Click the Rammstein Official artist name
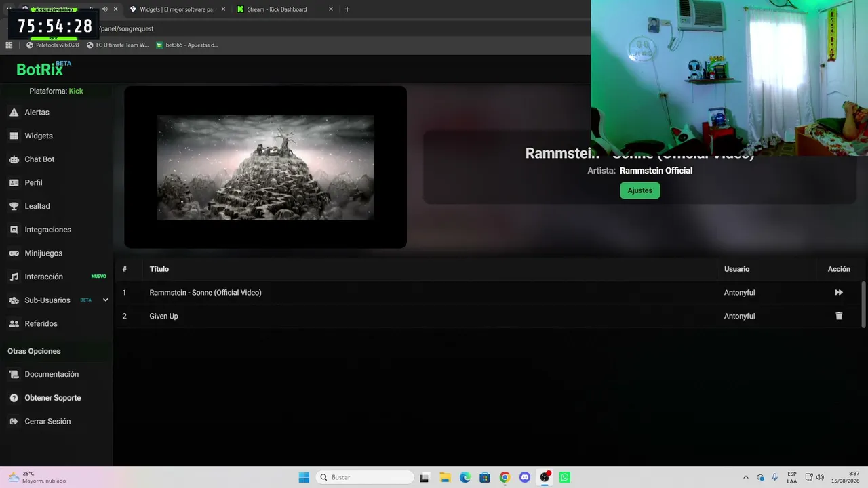This screenshot has height=488, width=868. point(656,171)
